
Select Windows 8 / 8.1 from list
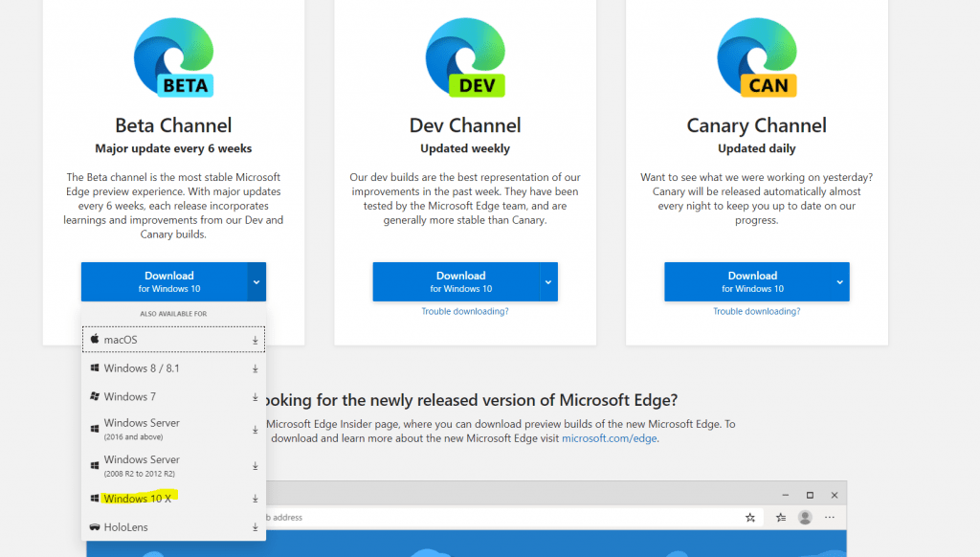click(142, 368)
